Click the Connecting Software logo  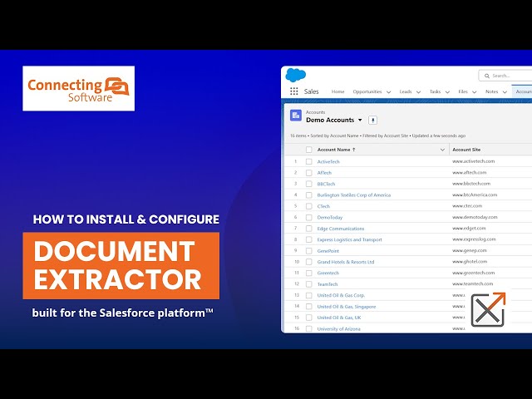(x=78, y=89)
